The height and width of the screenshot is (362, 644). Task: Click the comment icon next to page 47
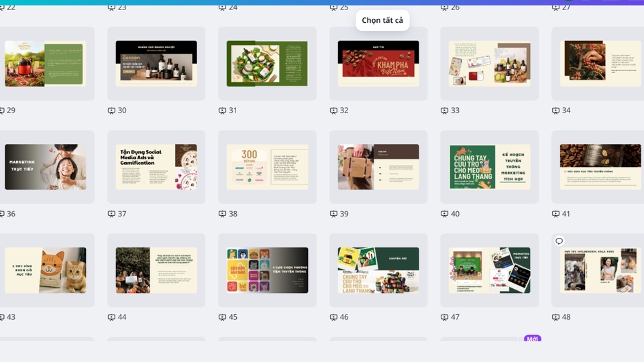click(444, 317)
